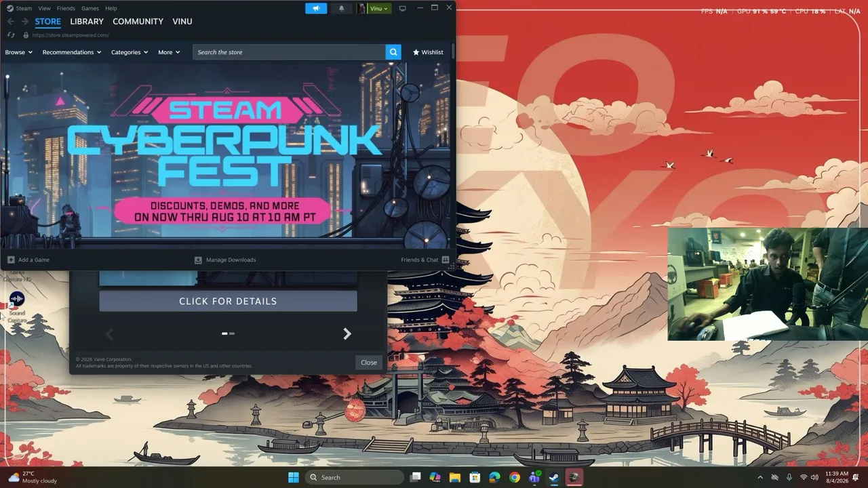This screenshot has height=488, width=868.
Task: Expand the Categories dropdown
Action: 130,52
